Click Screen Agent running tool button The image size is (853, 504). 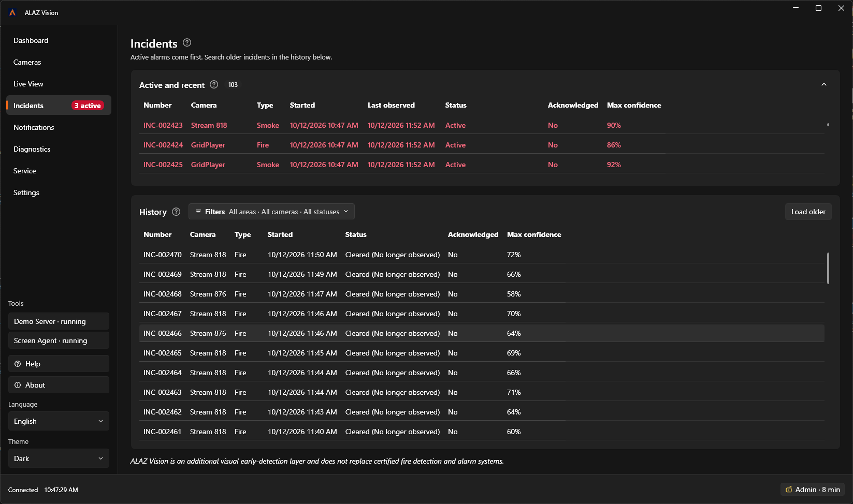click(x=59, y=340)
